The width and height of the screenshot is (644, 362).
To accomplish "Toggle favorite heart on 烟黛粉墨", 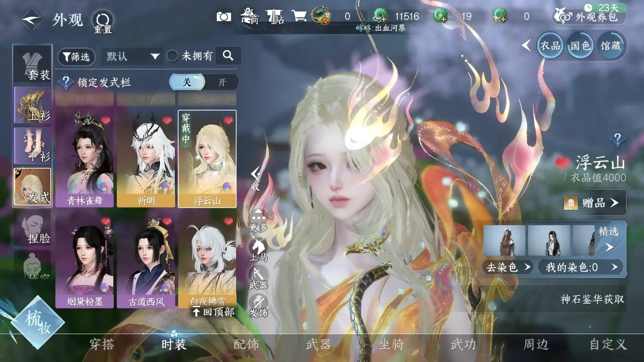I will [106, 221].
